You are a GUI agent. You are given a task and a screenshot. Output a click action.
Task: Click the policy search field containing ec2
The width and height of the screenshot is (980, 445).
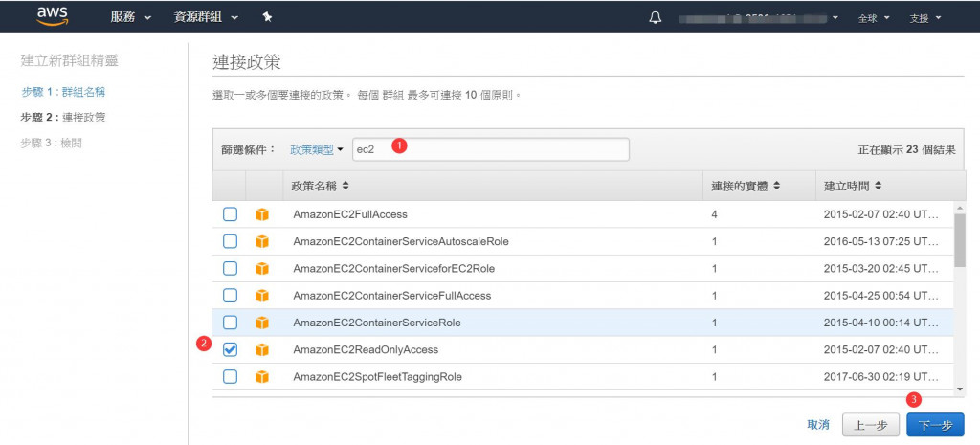pyautogui.click(x=491, y=150)
